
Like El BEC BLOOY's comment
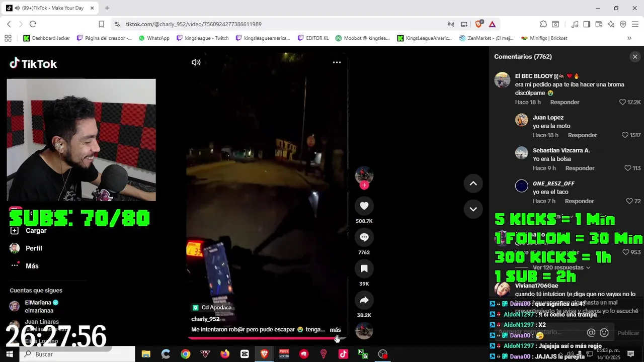(622, 102)
